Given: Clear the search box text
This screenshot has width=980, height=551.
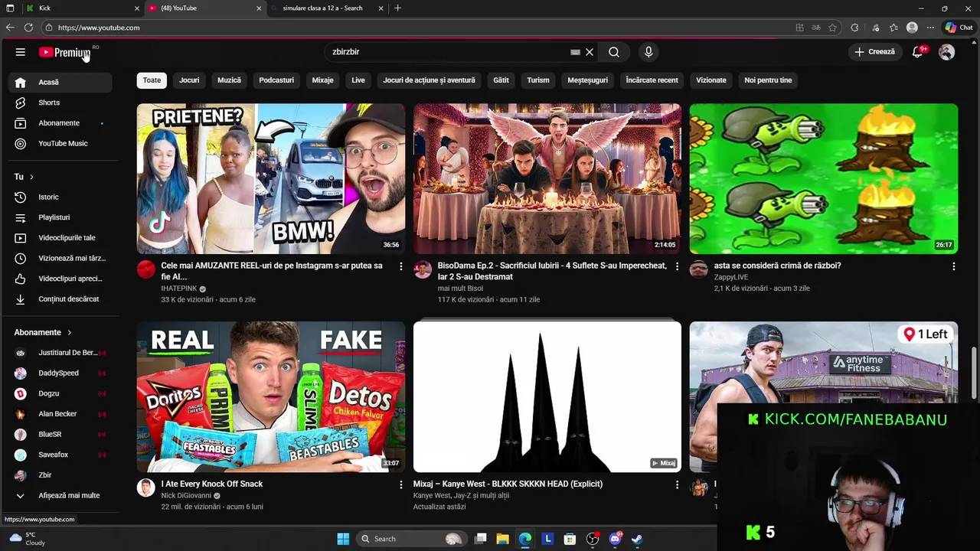Looking at the screenshot, I should [590, 52].
